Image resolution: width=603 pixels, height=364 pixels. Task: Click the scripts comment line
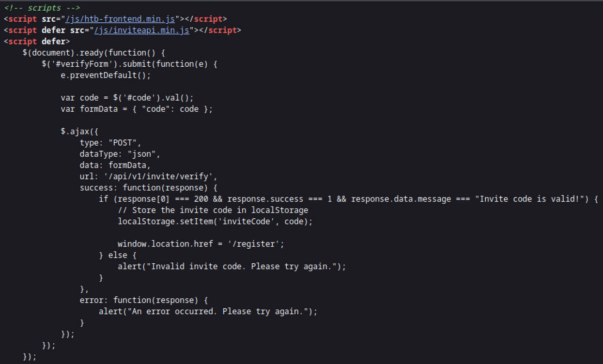43,8
